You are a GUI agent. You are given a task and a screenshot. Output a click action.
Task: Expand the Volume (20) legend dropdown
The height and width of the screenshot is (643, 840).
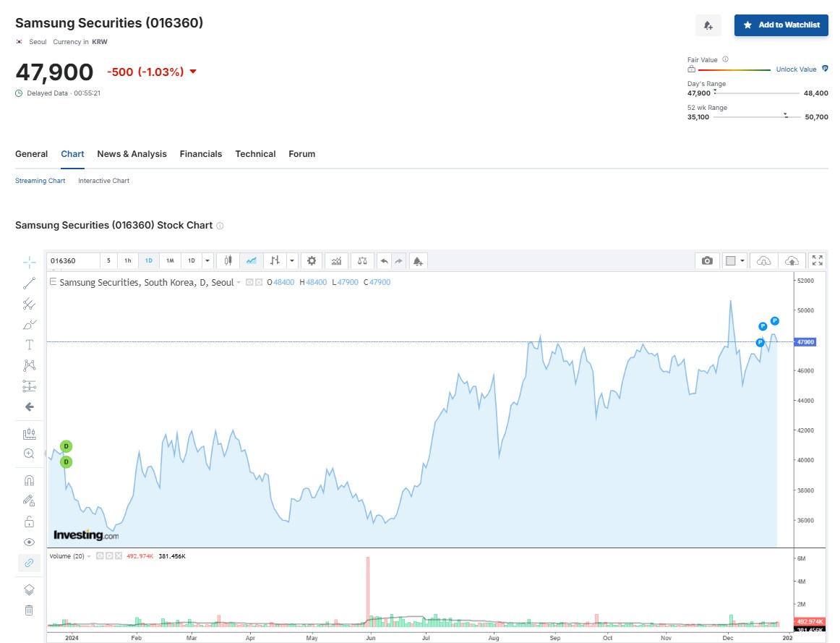tap(89, 556)
